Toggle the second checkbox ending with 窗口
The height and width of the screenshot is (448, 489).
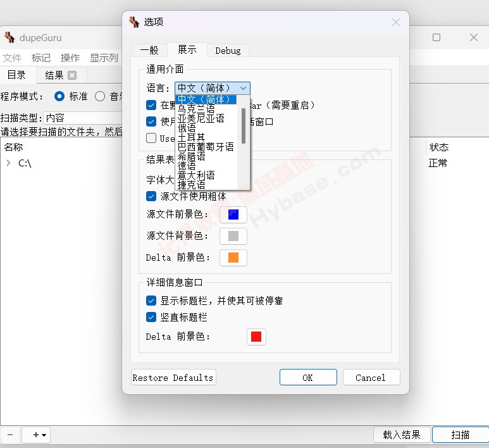tap(151, 121)
